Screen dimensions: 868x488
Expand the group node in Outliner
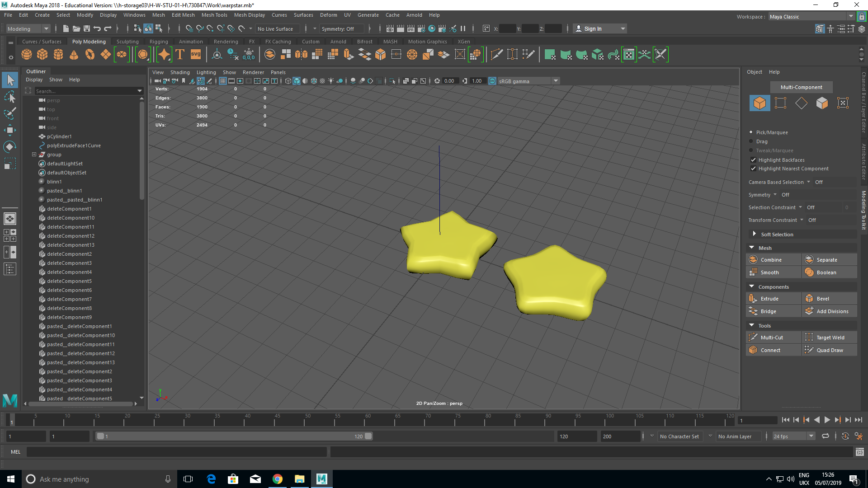pyautogui.click(x=34, y=155)
